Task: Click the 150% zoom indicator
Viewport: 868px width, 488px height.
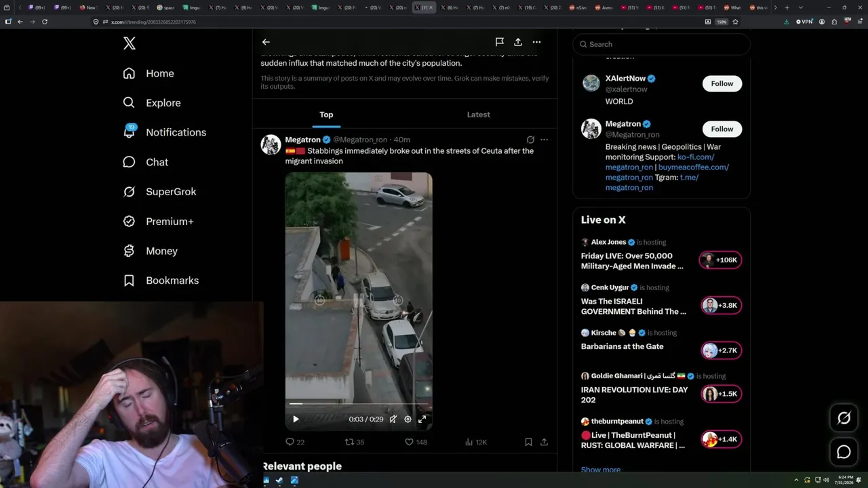Action: [x=722, y=22]
